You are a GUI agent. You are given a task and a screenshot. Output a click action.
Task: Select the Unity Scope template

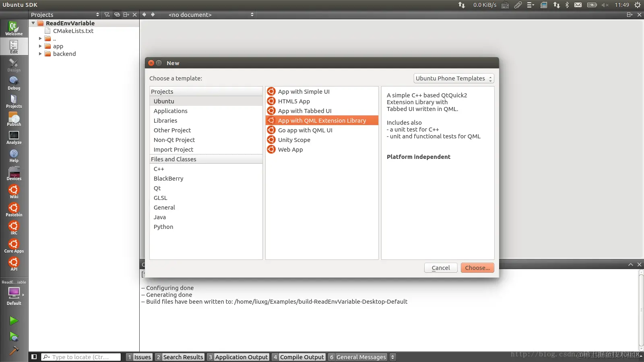[322, 140]
